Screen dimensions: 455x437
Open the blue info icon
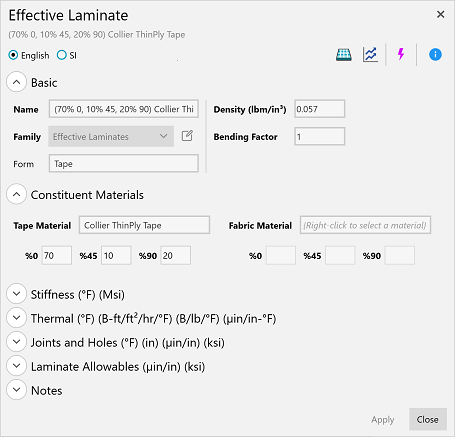[x=435, y=54]
